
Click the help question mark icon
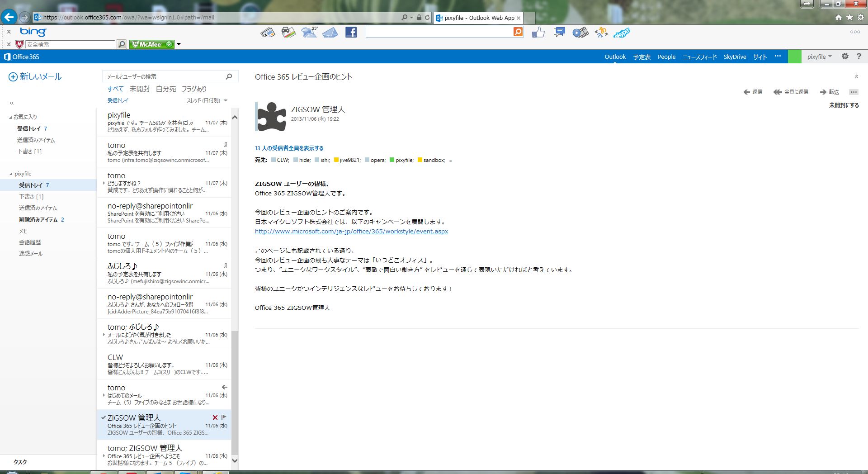click(x=859, y=57)
